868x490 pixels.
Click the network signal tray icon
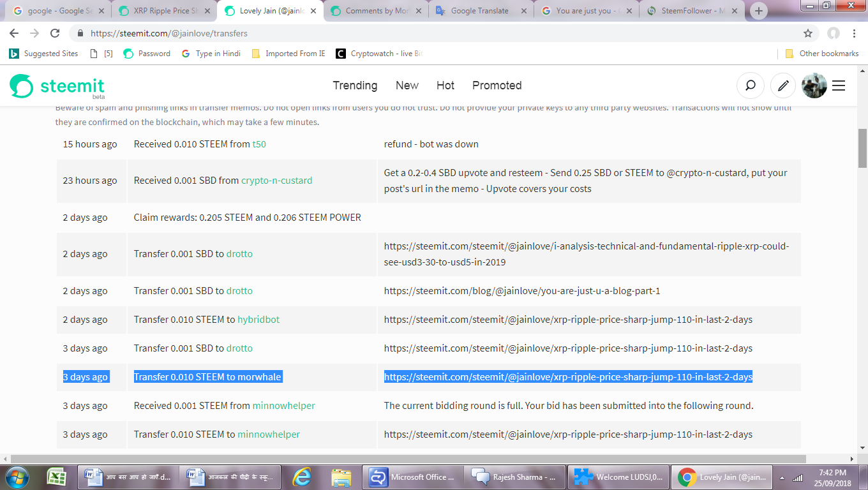click(798, 477)
